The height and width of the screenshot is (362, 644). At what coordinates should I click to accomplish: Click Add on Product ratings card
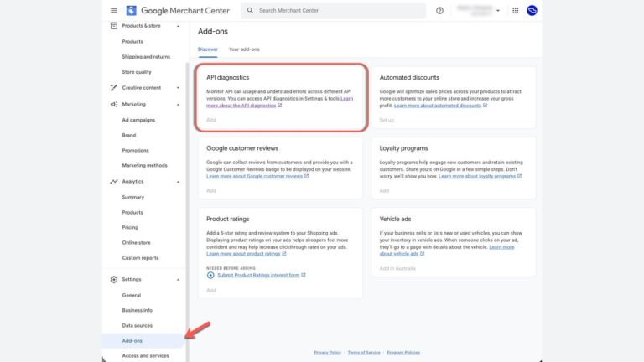coord(211,290)
